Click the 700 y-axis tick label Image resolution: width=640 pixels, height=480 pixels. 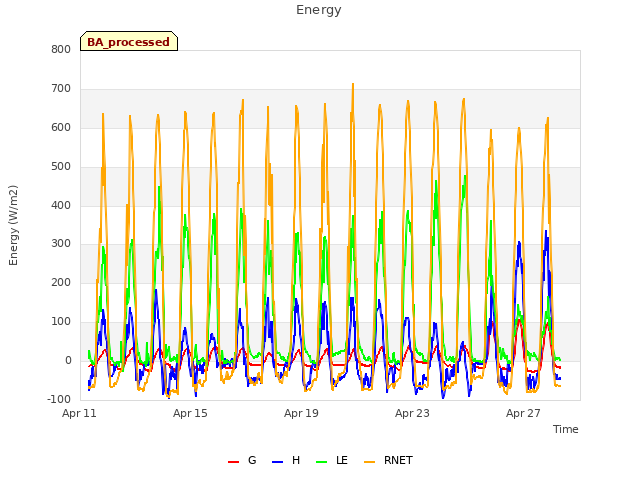coord(61,89)
